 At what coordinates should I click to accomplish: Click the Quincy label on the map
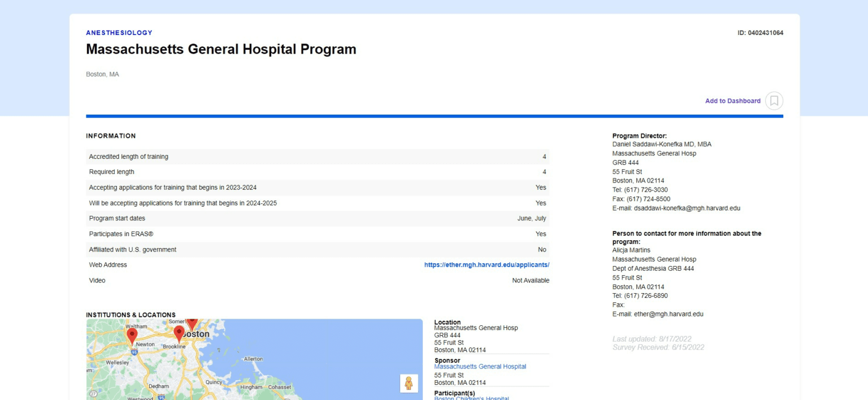[214, 382]
